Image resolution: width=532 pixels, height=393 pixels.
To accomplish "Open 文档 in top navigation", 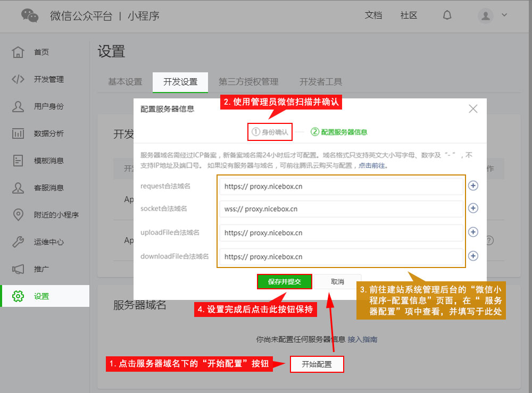I will (x=373, y=15).
